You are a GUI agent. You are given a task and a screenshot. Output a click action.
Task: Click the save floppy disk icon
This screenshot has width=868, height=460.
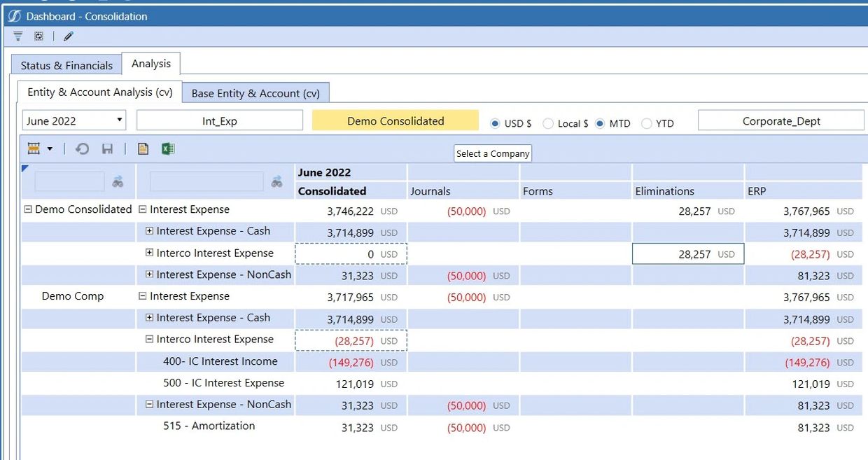(x=107, y=148)
